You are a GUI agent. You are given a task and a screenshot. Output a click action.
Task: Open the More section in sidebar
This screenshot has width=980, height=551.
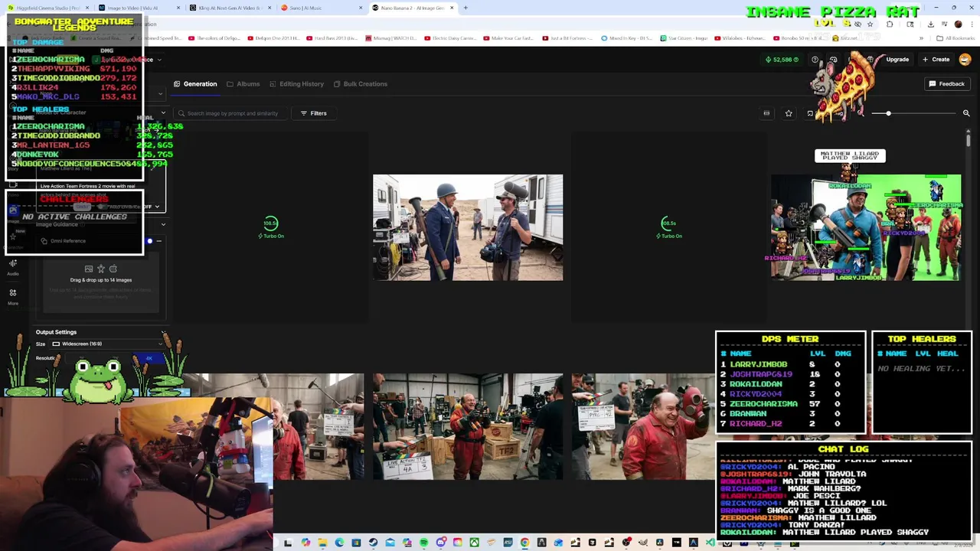(x=13, y=297)
